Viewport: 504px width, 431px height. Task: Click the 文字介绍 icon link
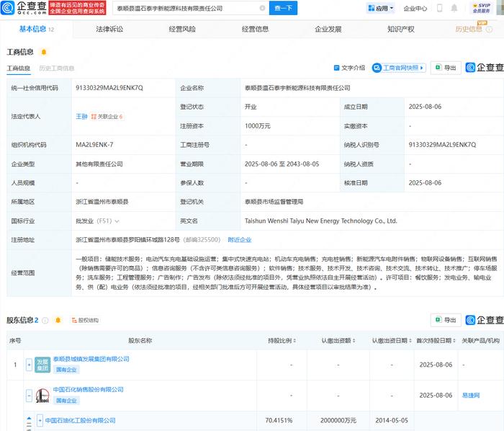tap(349, 68)
